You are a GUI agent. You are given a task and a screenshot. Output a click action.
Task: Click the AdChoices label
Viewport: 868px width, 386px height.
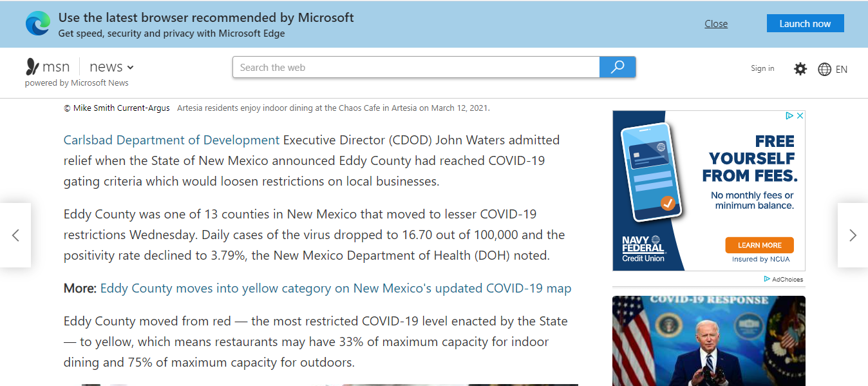click(787, 279)
